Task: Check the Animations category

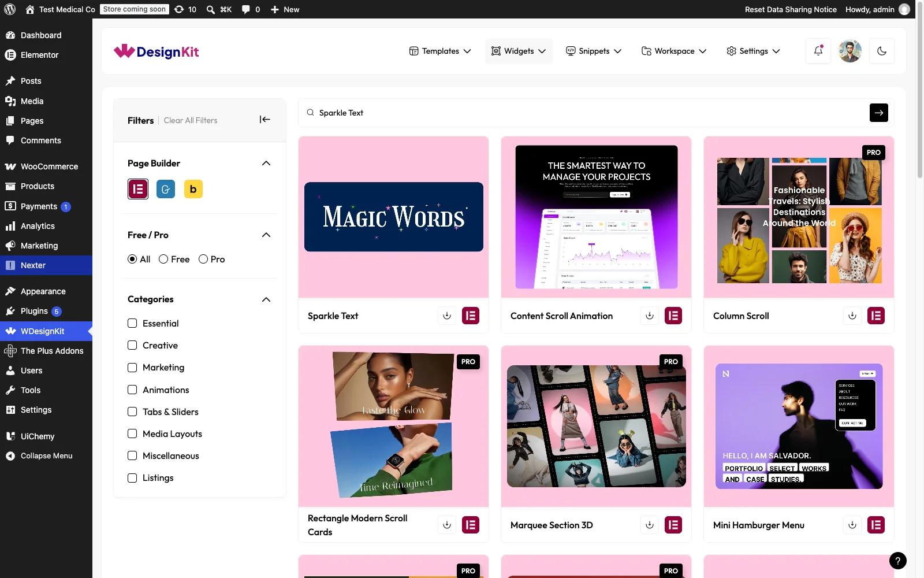Action: tap(132, 390)
